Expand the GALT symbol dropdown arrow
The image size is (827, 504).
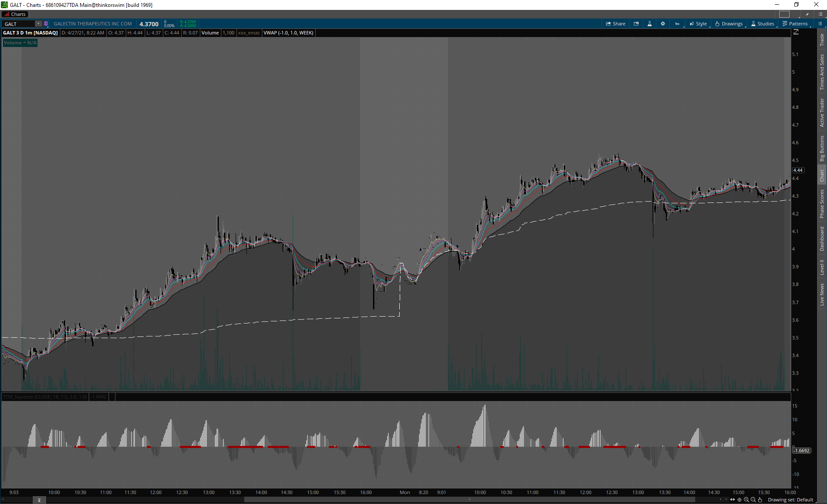tap(38, 24)
